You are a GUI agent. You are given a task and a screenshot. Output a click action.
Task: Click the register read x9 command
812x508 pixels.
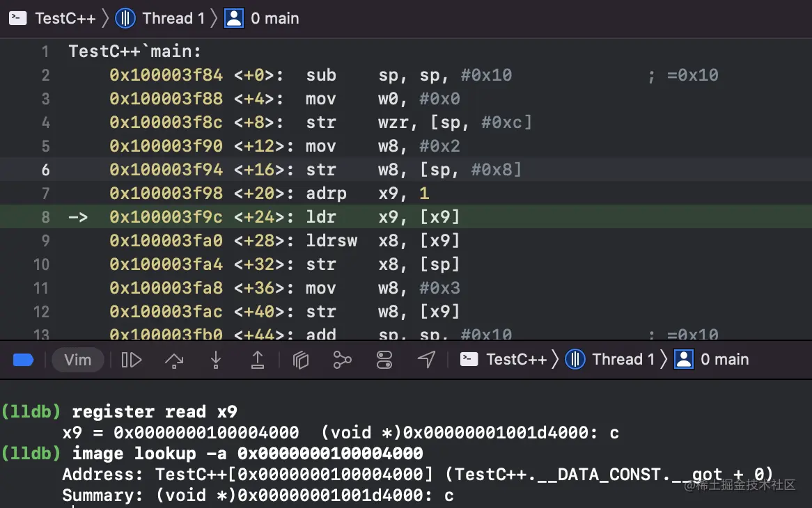coord(155,412)
